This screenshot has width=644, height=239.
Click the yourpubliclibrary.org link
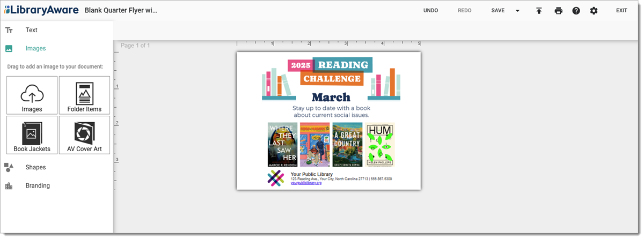(306, 183)
